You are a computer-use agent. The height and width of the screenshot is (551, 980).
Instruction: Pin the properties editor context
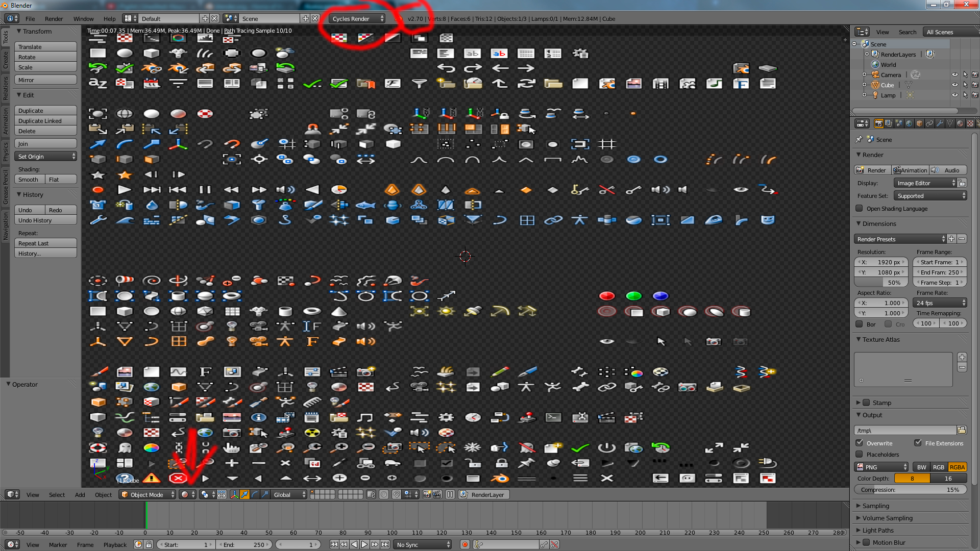tap(859, 139)
